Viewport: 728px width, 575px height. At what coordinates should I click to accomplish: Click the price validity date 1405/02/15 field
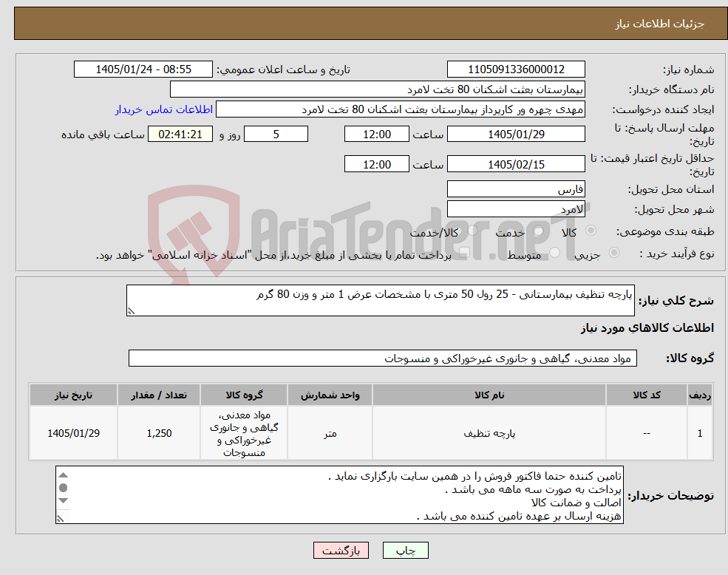click(x=516, y=164)
